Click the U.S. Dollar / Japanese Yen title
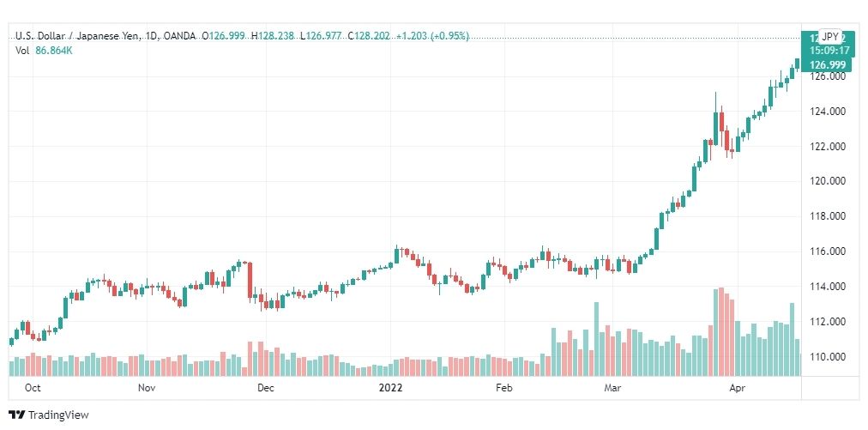 click(79, 36)
